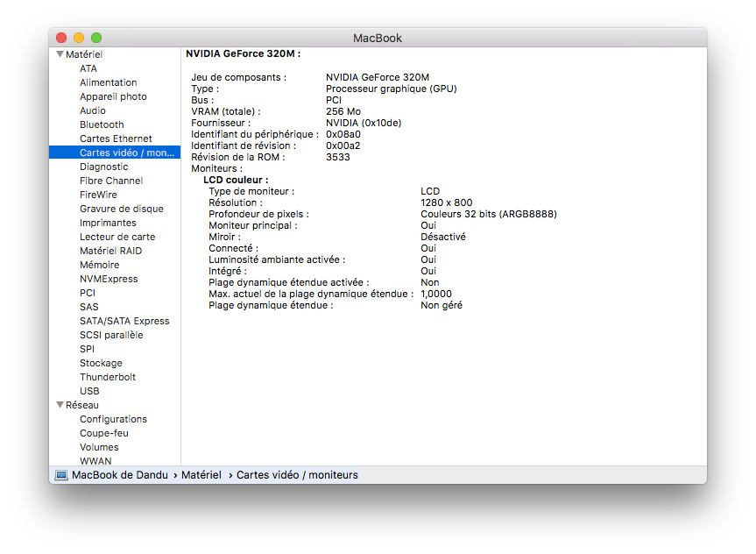This screenshot has width=756, height=554.
Task: Open SAS in the sidebar
Action: point(89,307)
